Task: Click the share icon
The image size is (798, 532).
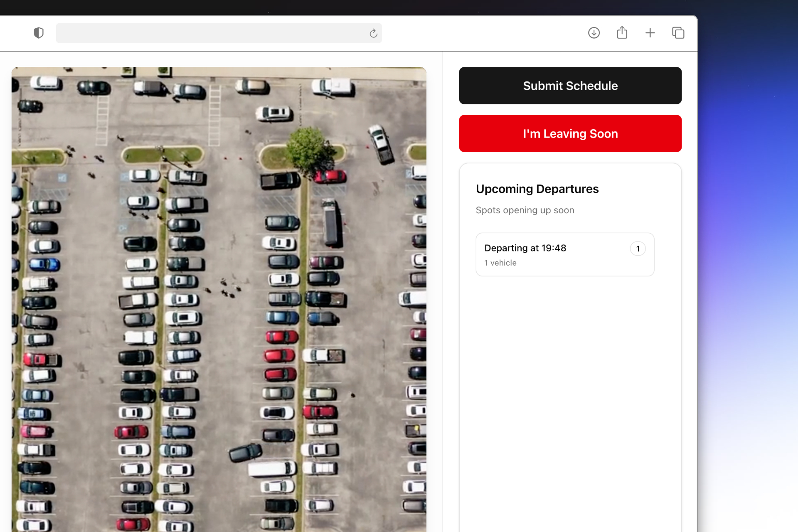Action: click(x=622, y=33)
